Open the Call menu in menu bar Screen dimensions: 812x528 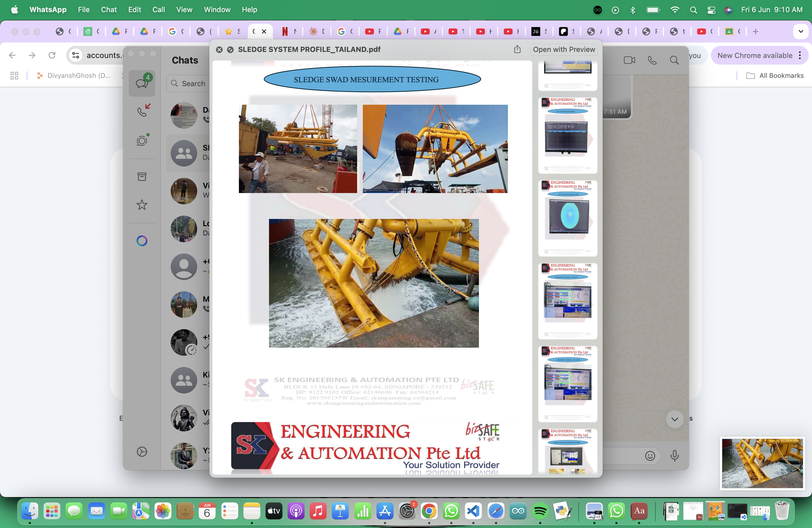click(x=158, y=10)
